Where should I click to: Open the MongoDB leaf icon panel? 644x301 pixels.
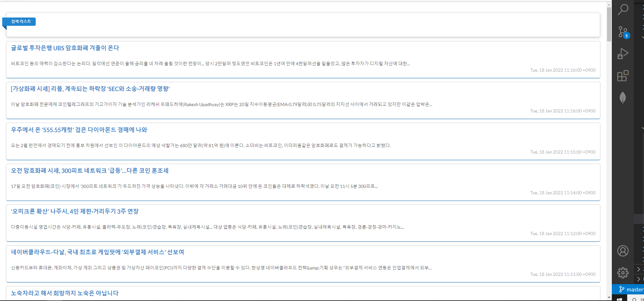pos(623,98)
